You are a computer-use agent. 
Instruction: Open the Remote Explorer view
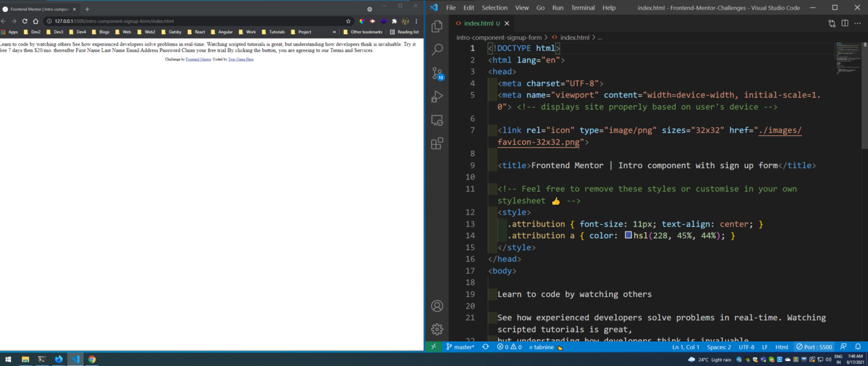click(437, 120)
